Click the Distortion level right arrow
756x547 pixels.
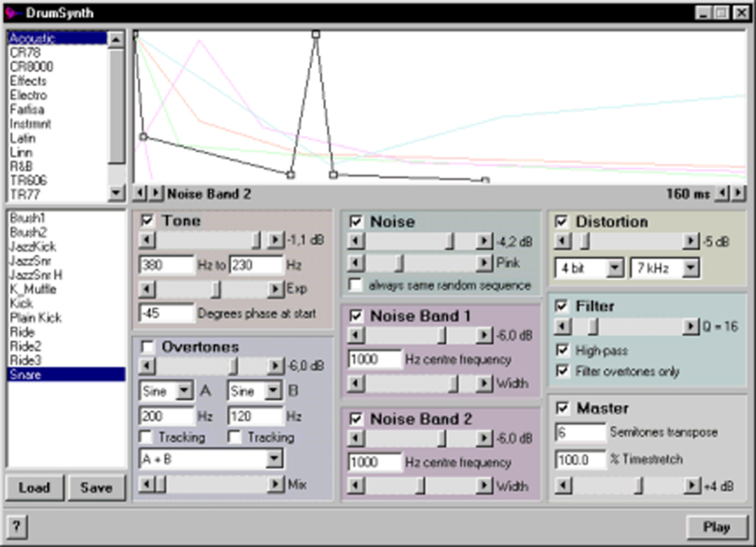691,241
